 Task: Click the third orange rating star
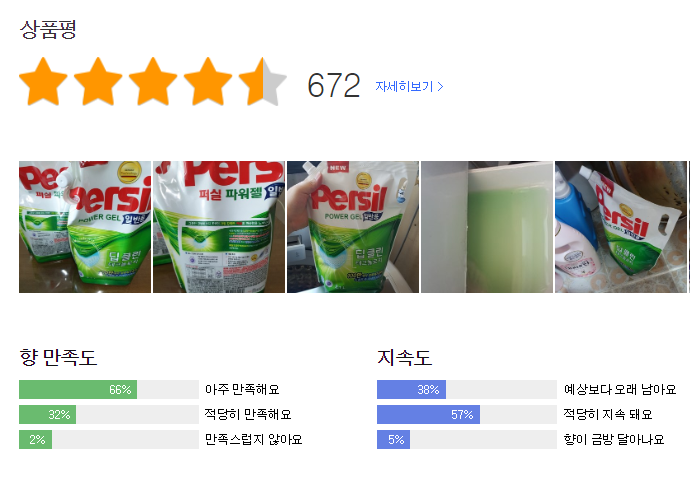point(153,82)
